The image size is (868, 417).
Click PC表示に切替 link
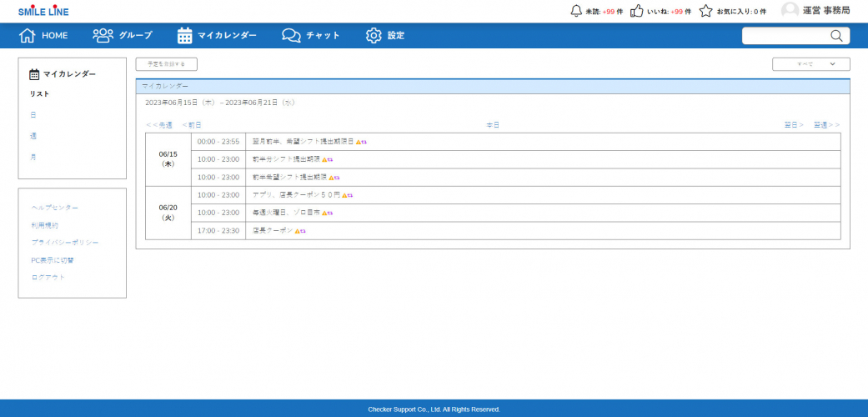[x=53, y=259]
